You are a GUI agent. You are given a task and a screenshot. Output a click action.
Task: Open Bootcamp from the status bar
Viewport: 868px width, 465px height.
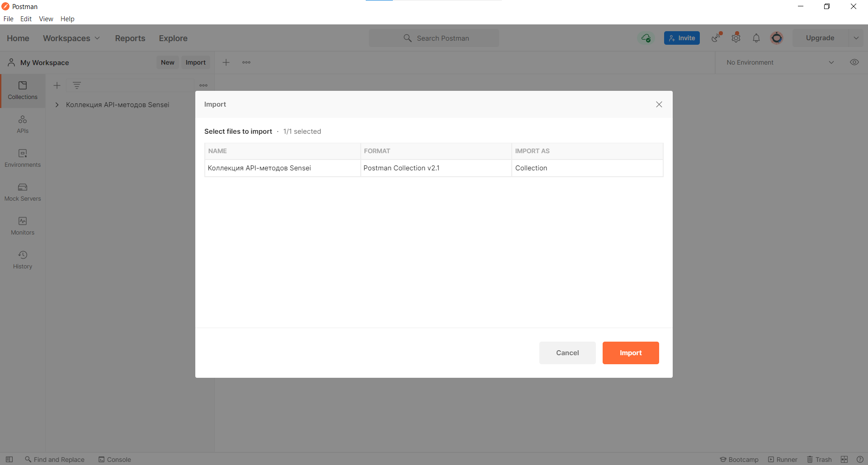(x=739, y=460)
